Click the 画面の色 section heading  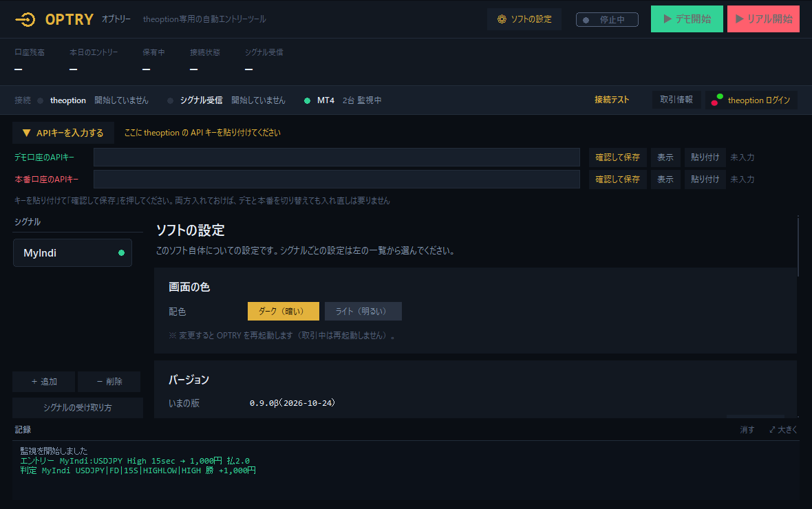coord(189,287)
